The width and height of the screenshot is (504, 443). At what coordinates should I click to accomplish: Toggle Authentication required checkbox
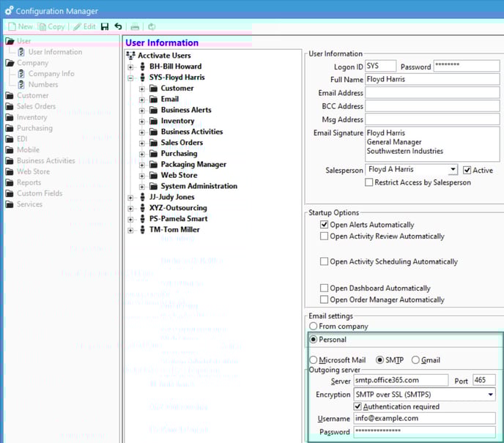coord(357,406)
